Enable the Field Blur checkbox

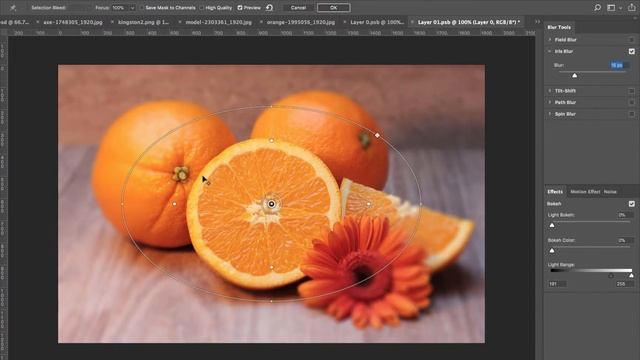pyautogui.click(x=631, y=40)
